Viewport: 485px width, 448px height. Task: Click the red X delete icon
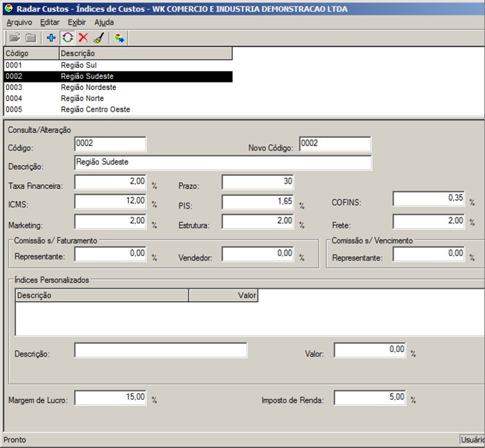(x=83, y=38)
